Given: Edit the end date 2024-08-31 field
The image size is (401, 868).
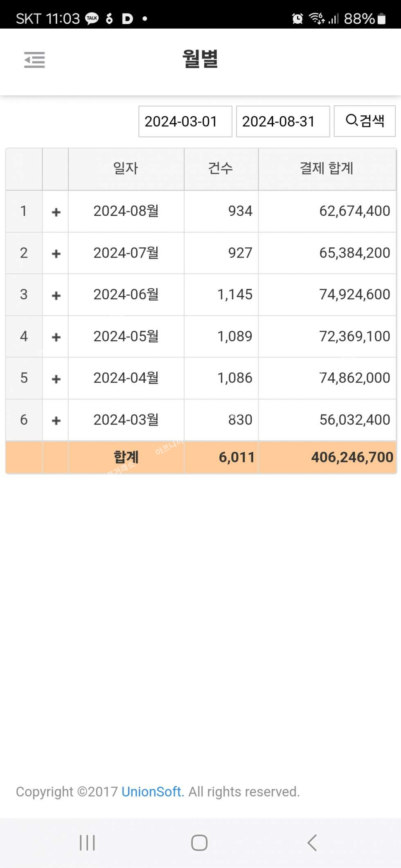Looking at the screenshot, I should coord(283,121).
